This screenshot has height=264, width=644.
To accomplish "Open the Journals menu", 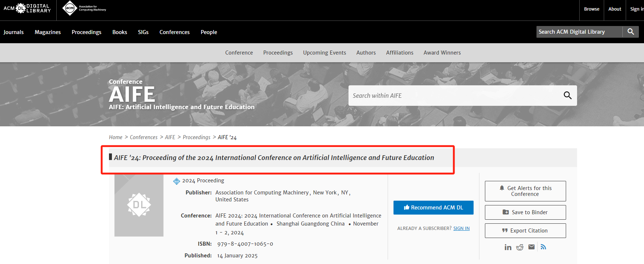I will 14,32.
